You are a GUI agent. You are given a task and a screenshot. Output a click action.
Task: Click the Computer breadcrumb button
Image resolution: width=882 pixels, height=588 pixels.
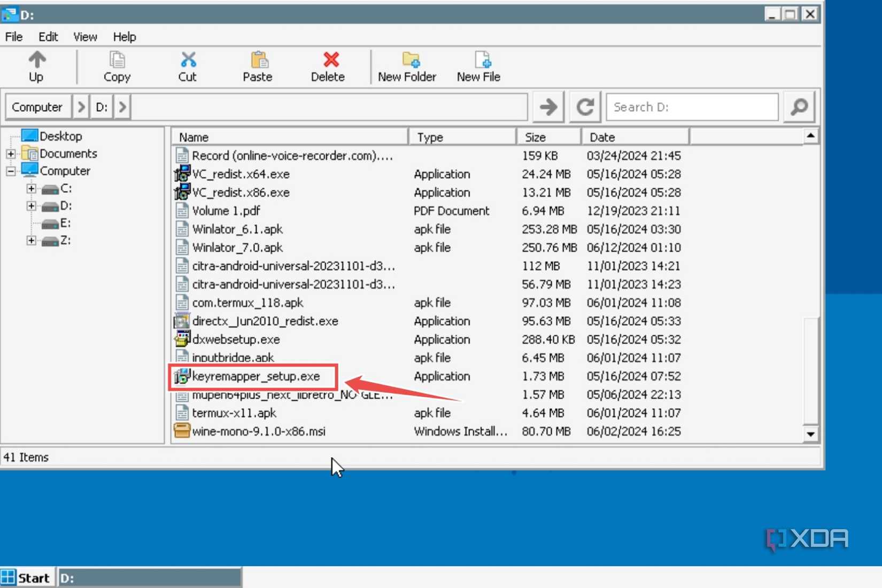click(37, 106)
